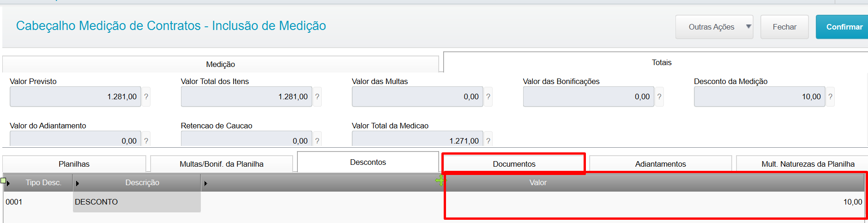Open help icon beside Valor Total da Medicao
The image size is (868, 223).
click(488, 140)
